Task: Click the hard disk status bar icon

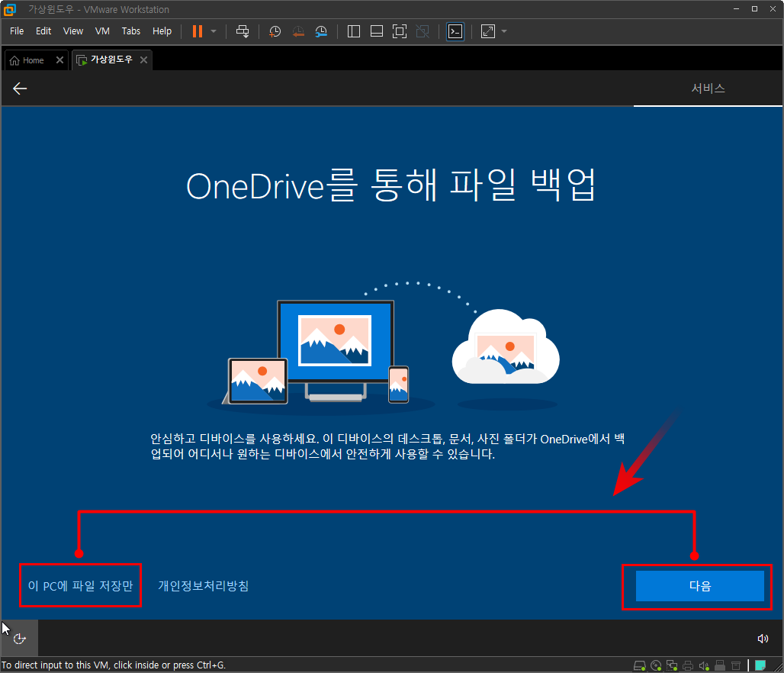Action: (640, 665)
